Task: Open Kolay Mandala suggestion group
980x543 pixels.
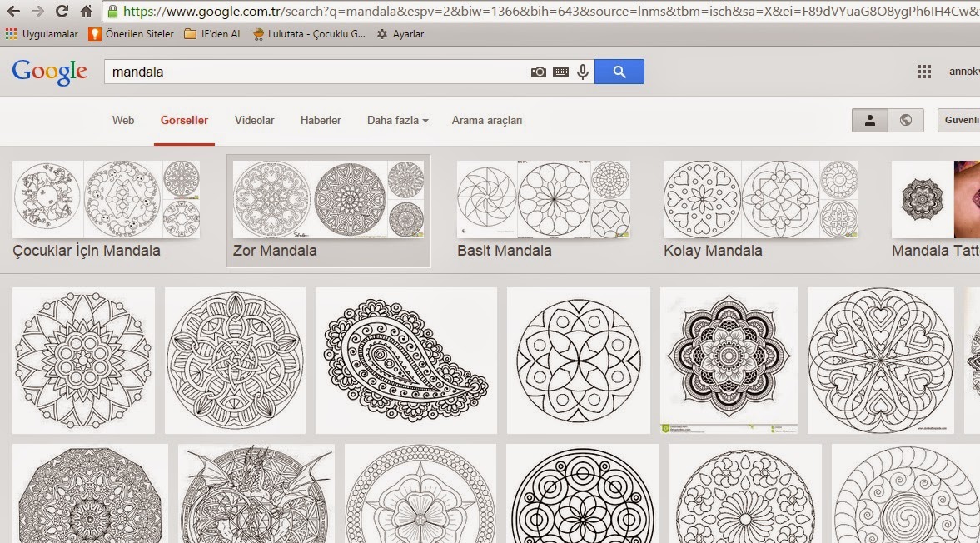Action: 761,210
